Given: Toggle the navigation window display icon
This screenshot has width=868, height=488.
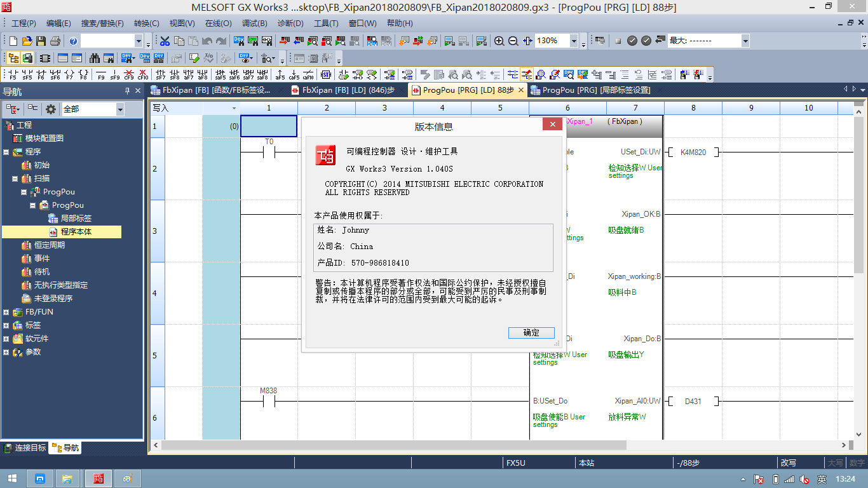Looking at the screenshot, I should tap(13, 58).
